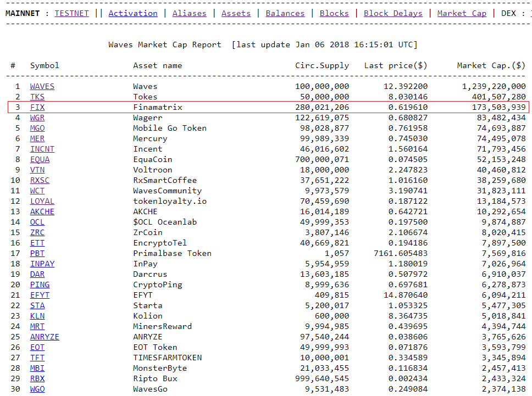Open the WCT symbol link
This screenshot has width=532, height=396.
[37, 191]
